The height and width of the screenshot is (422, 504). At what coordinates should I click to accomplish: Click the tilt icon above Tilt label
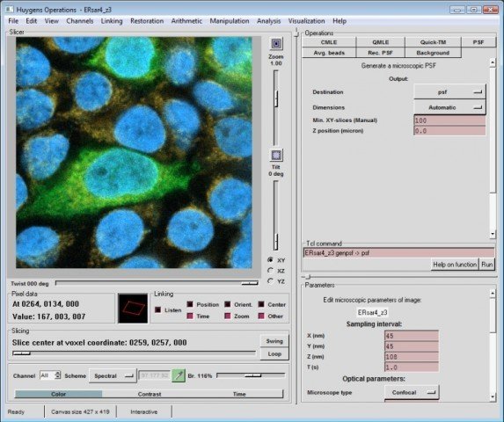tap(276, 156)
